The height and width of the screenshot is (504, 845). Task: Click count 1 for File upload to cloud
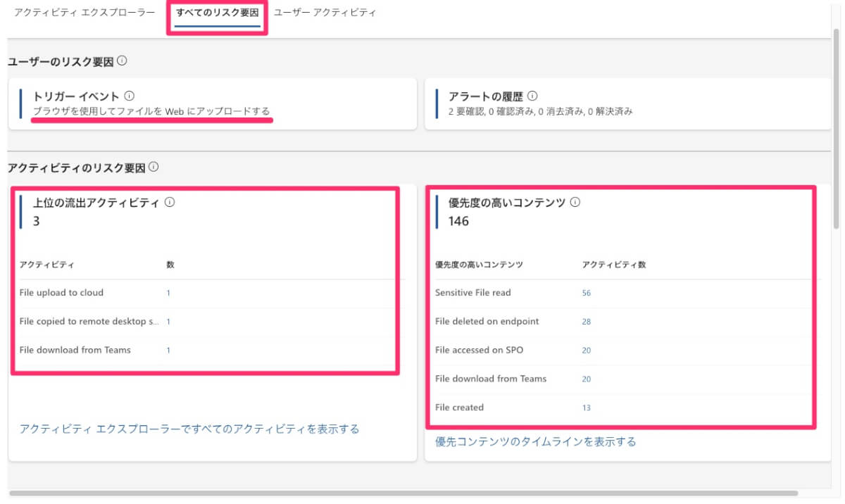pos(168,293)
